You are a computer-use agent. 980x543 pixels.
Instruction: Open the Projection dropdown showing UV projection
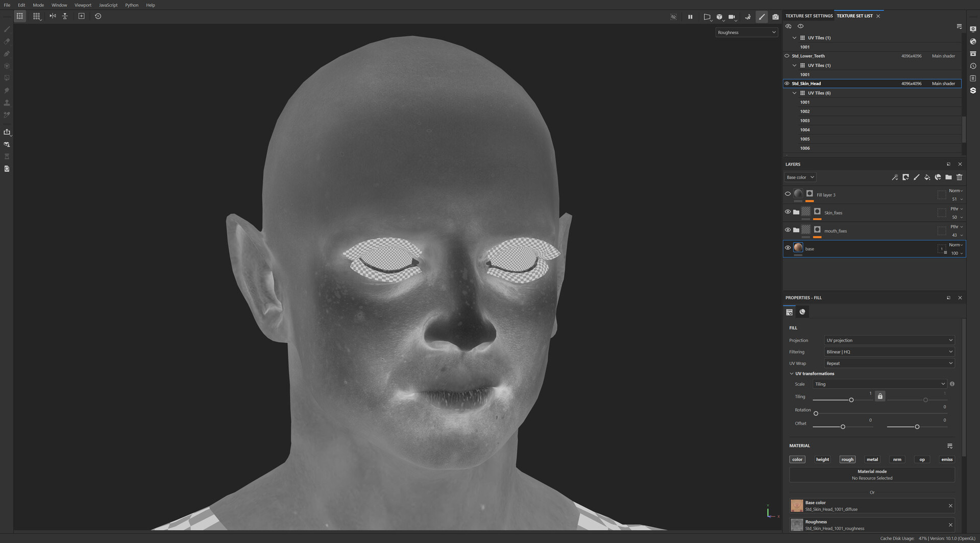tap(889, 340)
